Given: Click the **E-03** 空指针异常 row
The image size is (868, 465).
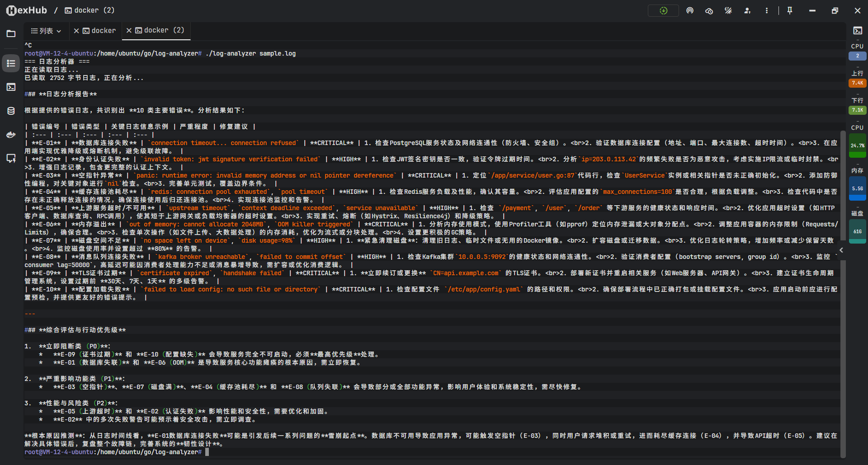Looking at the screenshot, I should click(x=431, y=179).
